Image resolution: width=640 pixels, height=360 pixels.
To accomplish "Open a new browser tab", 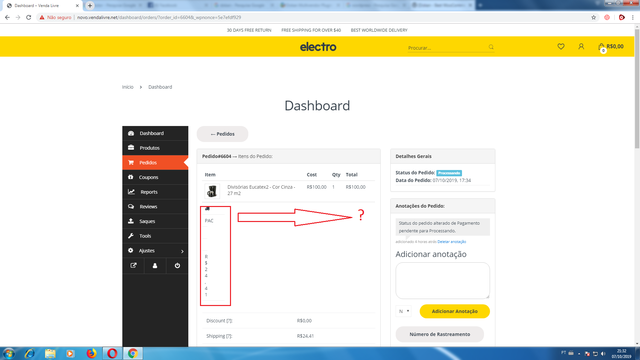I will coord(90,6).
